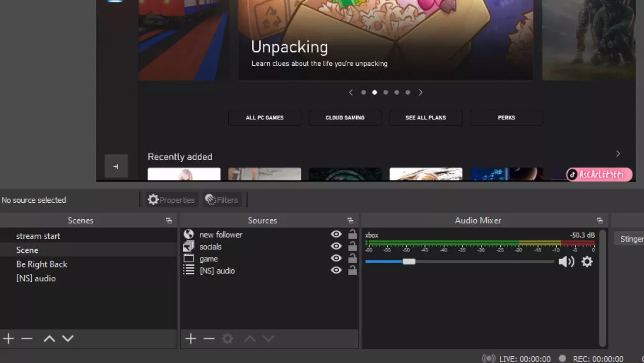Open the Scenes panel menu icon

coord(168,220)
